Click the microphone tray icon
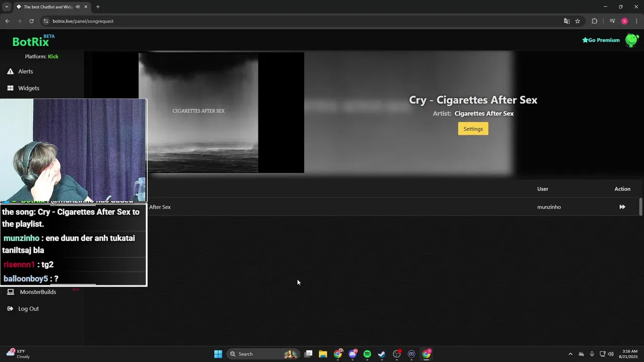The width and height of the screenshot is (644, 362). click(x=592, y=354)
